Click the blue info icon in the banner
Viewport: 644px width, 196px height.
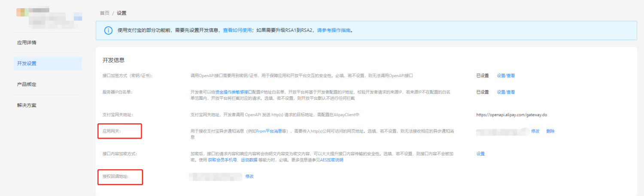[108, 31]
